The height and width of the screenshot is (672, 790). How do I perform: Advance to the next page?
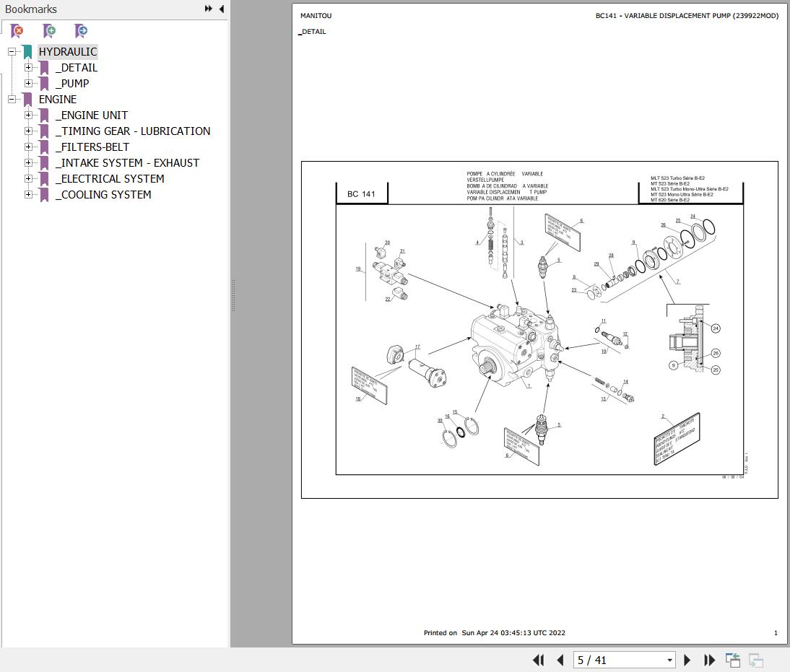click(687, 660)
